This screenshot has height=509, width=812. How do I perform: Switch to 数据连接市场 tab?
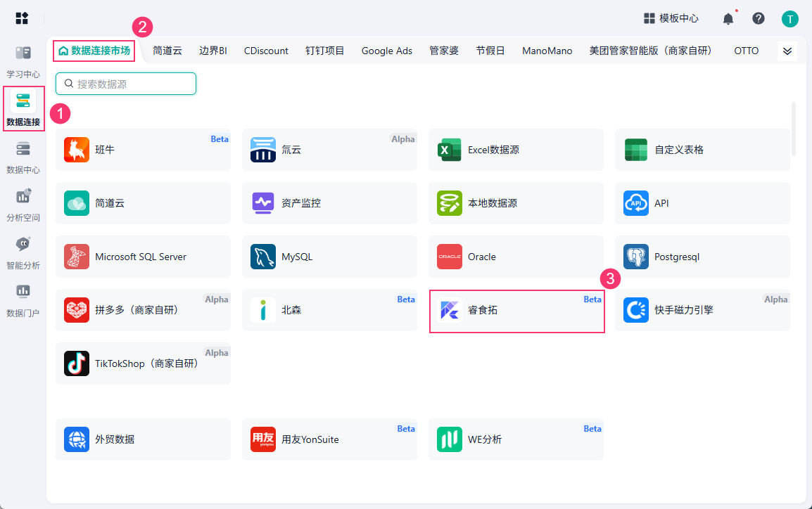point(94,51)
